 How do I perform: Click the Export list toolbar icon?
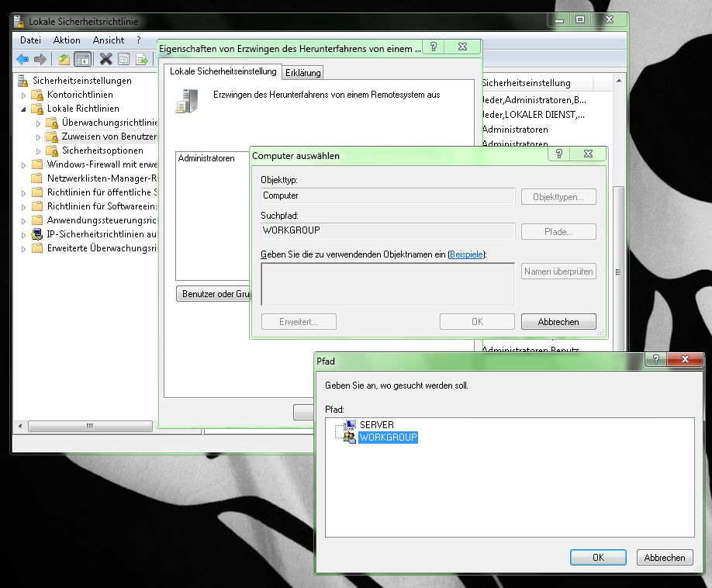pos(142,59)
